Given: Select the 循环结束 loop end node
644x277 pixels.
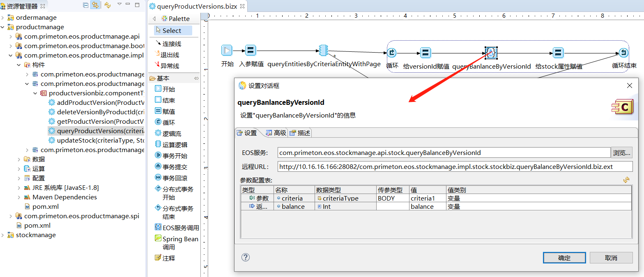Looking at the screenshot, I should pos(624,53).
